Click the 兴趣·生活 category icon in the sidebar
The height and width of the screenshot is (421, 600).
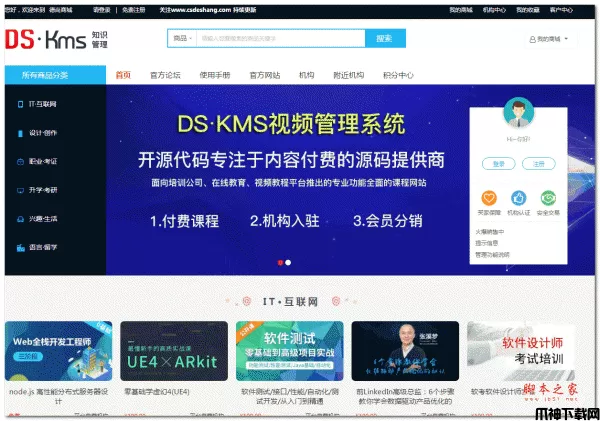20,219
